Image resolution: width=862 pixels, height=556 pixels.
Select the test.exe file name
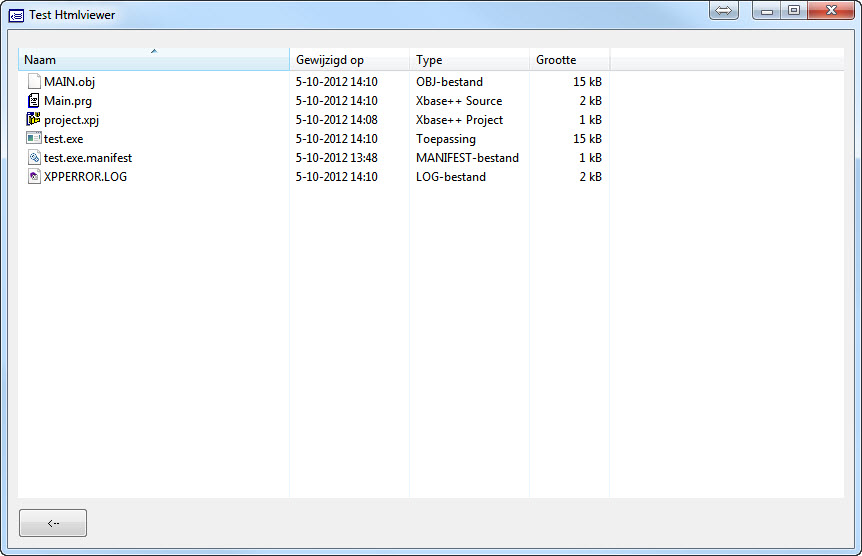tap(63, 139)
